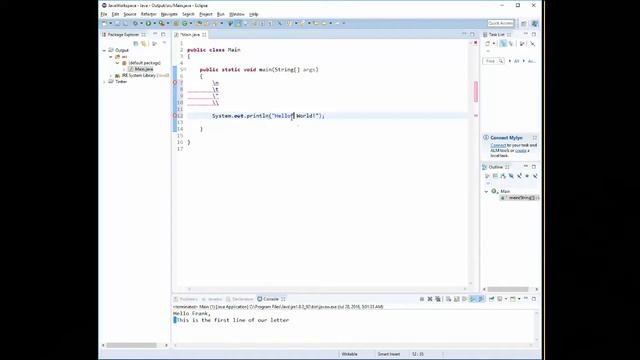Screen dimensions: 640x360
Task: Open the Refactor menu
Action: 149,14
